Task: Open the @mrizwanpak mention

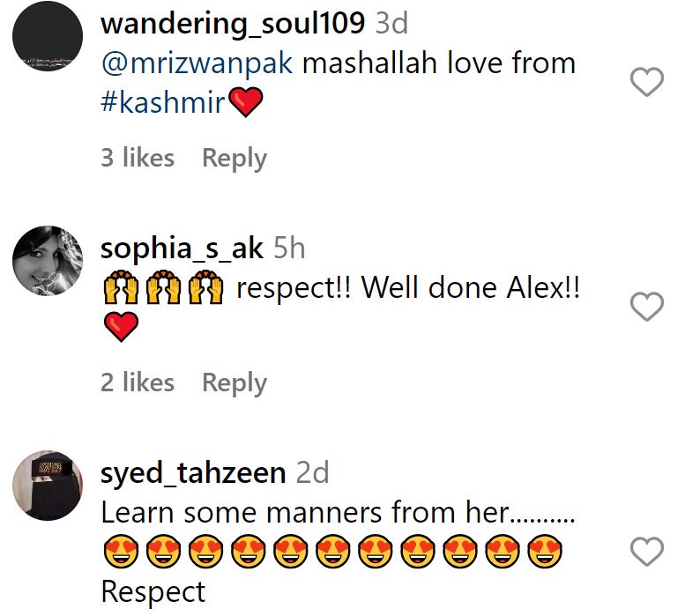Action: 197,63
